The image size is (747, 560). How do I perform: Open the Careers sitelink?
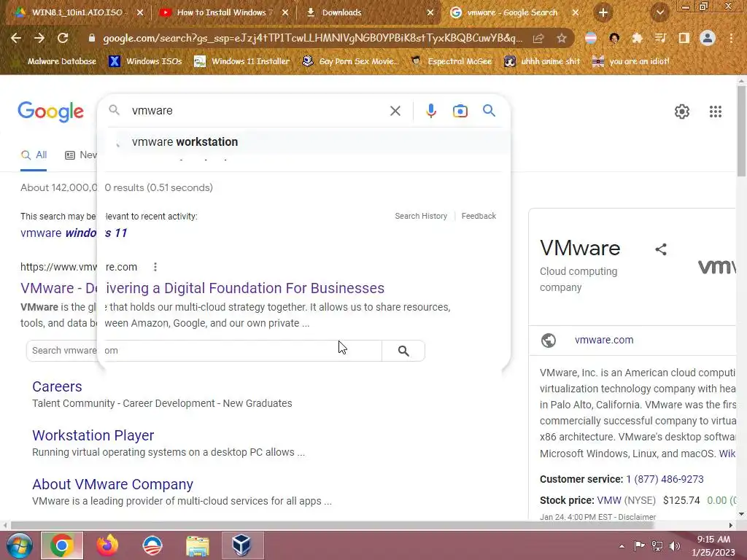57,386
